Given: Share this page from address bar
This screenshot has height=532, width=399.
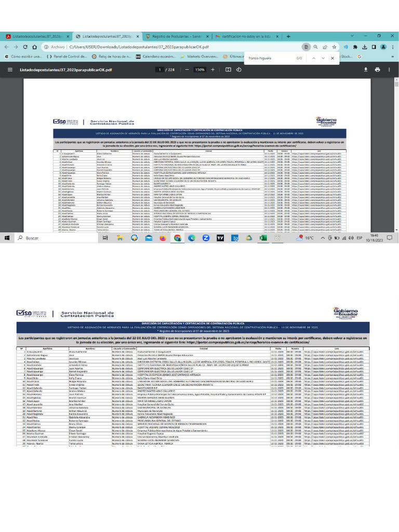Looking at the screenshot, I should pos(325,47).
